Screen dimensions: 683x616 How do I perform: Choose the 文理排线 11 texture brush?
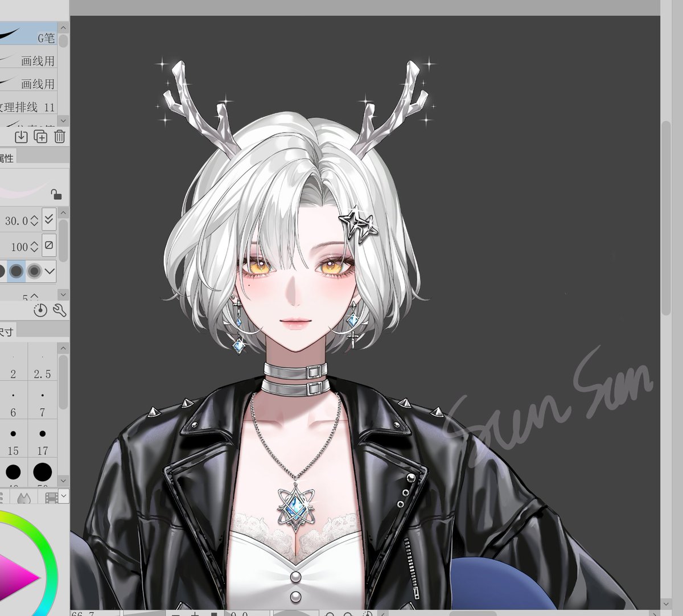point(31,106)
